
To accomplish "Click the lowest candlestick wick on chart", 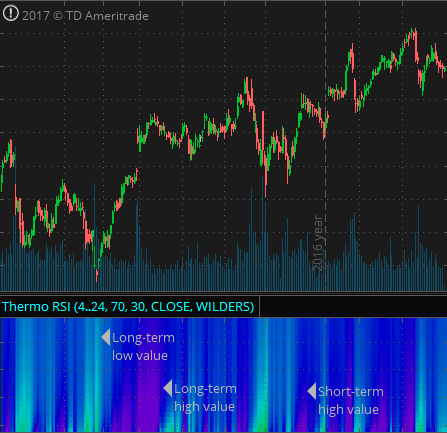I will tap(97, 275).
